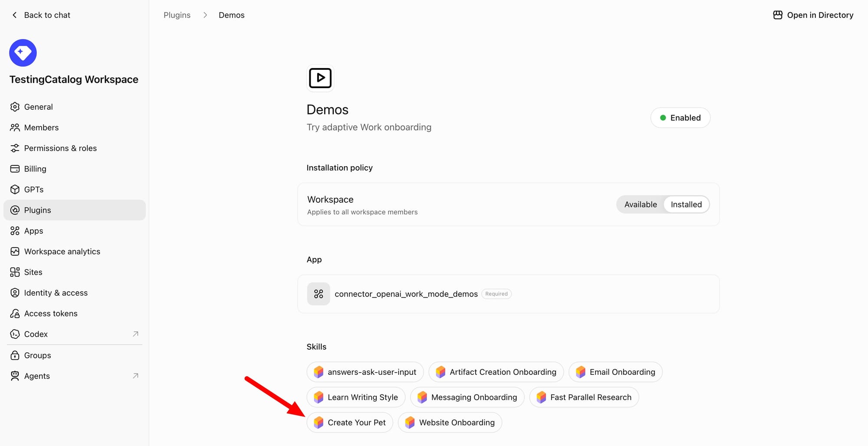
Task: Click the Access tokens key icon
Action: (15, 314)
